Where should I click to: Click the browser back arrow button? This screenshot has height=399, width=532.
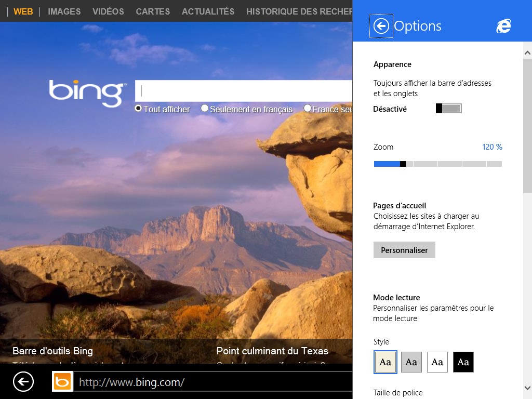click(23, 382)
